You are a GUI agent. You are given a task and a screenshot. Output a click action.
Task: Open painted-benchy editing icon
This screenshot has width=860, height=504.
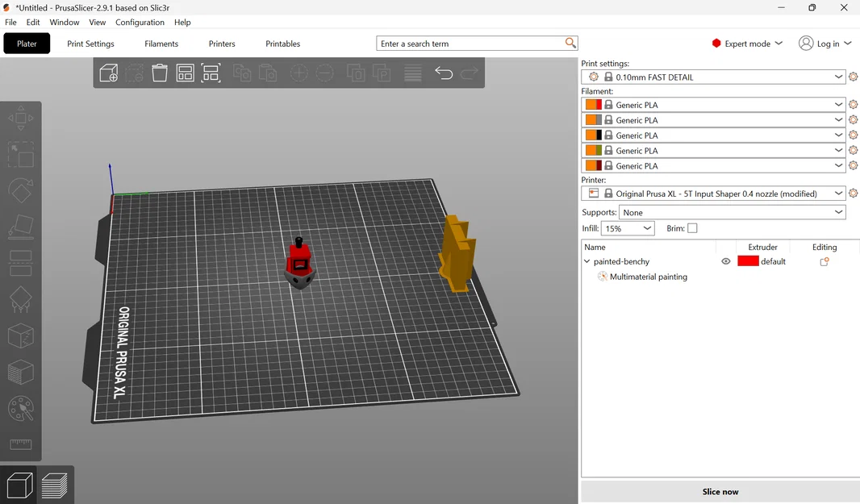tap(824, 261)
